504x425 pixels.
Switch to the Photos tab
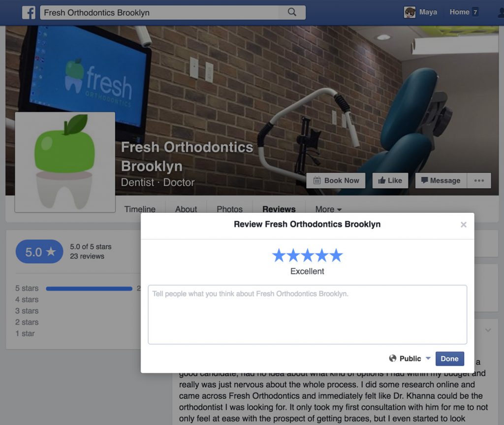click(x=229, y=209)
